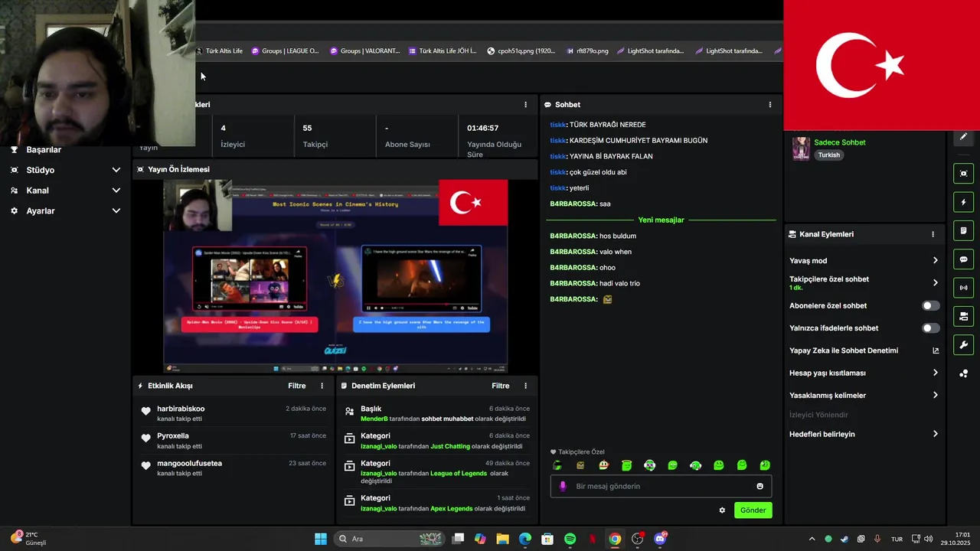The width and height of the screenshot is (980, 551).
Task: Open Hedefleri belirleyin options
Action: pos(864,434)
